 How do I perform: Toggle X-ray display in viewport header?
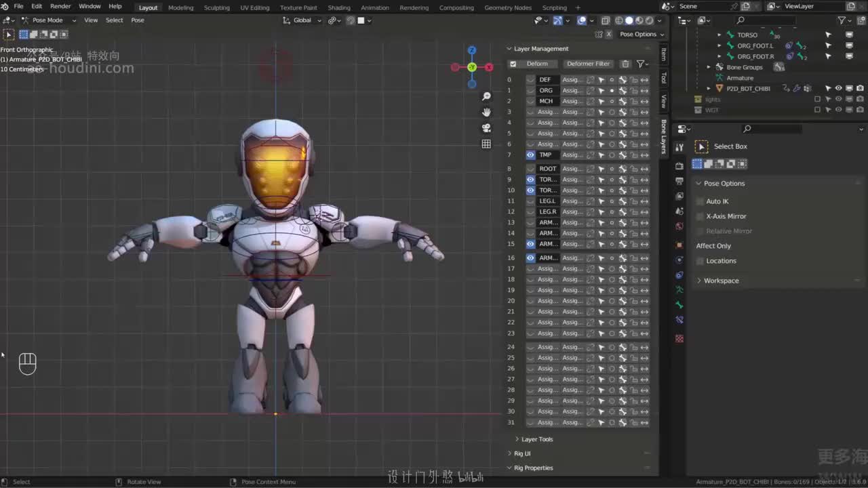[606, 20]
